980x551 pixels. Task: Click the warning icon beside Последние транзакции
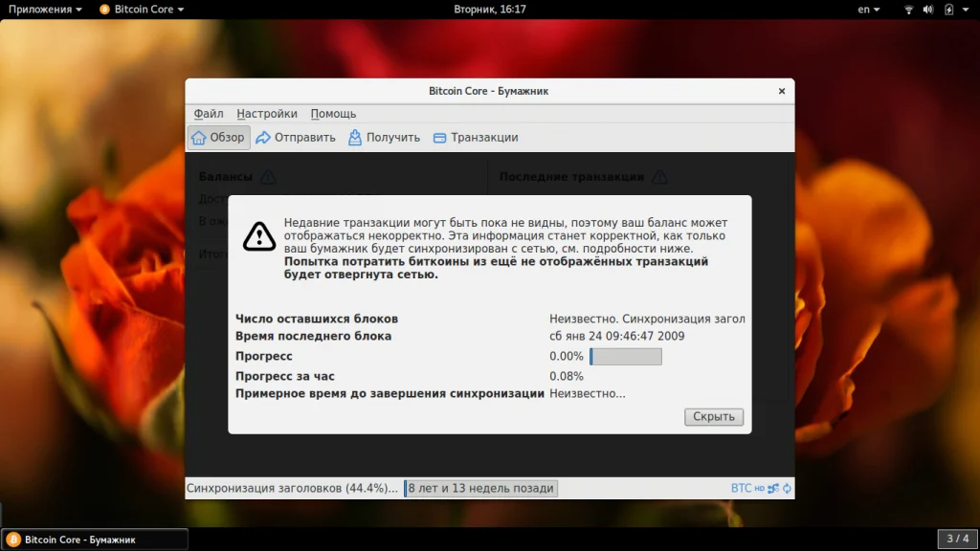pyautogui.click(x=659, y=177)
